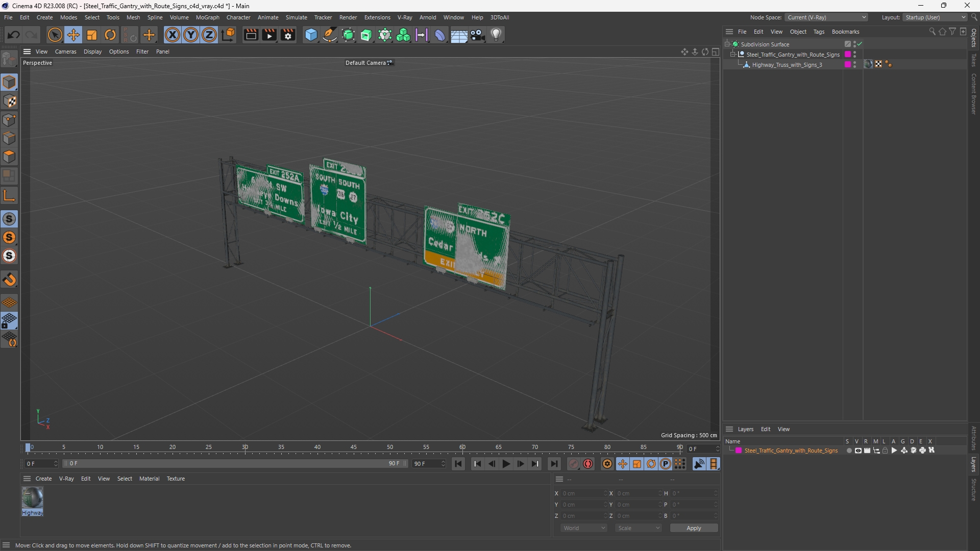Open the material manager Texture menu
980x551 pixels.
click(x=176, y=479)
